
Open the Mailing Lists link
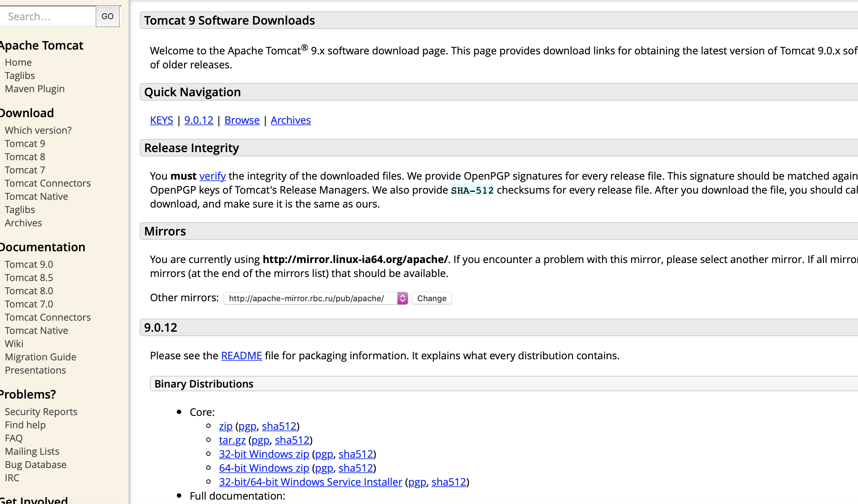pos(32,451)
